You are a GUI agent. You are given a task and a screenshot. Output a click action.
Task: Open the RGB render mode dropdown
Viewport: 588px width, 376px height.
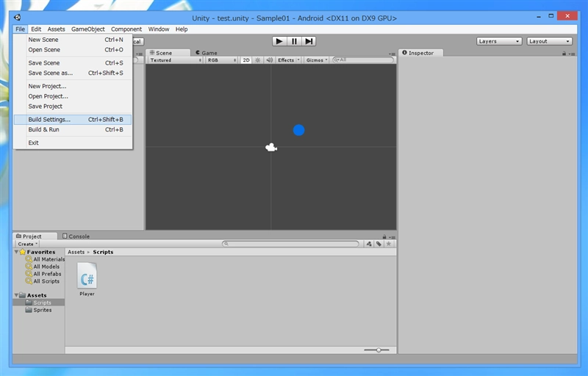point(222,60)
